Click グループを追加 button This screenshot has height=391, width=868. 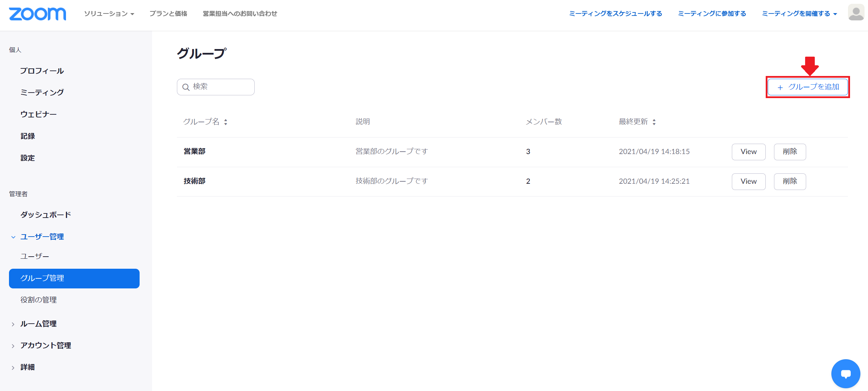click(808, 87)
